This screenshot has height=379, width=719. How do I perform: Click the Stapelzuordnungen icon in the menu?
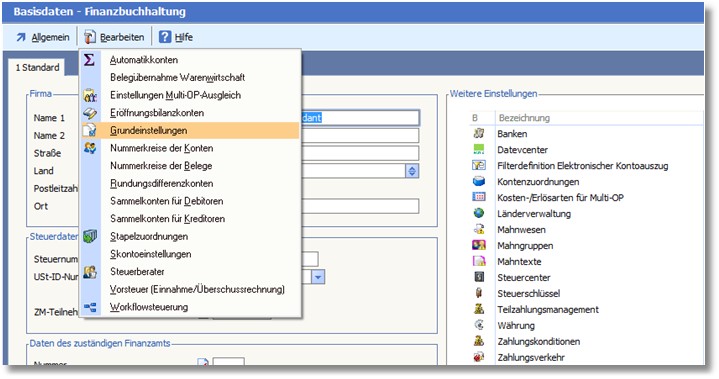click(90, 236)
